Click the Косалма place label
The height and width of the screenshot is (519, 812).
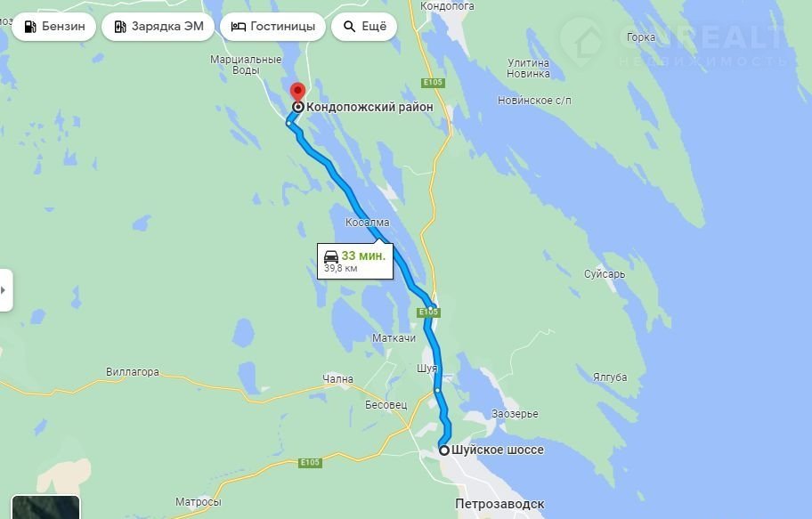click(x=367, y=223)
